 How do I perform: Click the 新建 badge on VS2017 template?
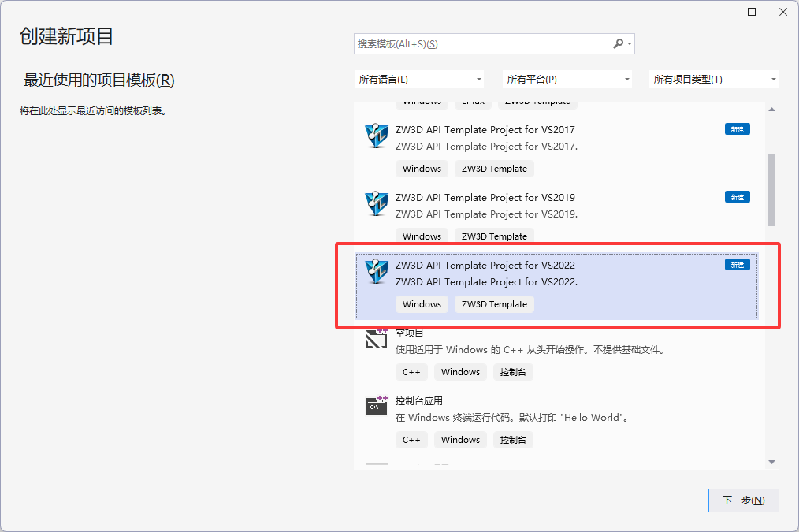click(738, 129)
